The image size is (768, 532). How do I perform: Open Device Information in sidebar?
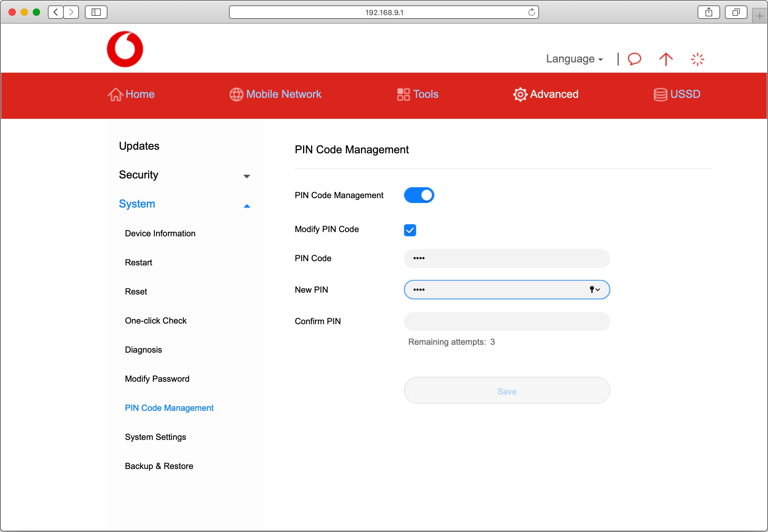coord(160,233)
